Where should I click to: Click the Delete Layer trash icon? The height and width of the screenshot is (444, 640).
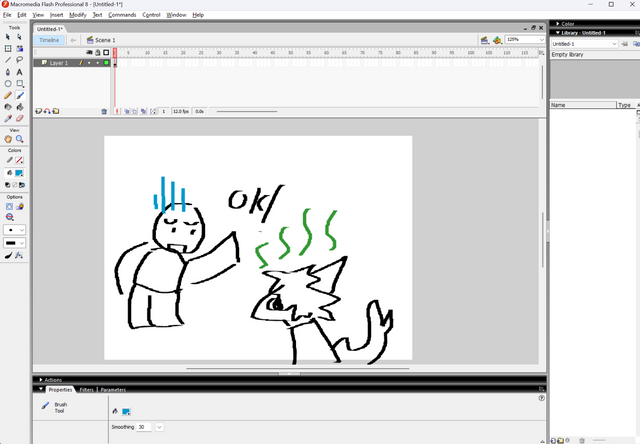point(104,111)
